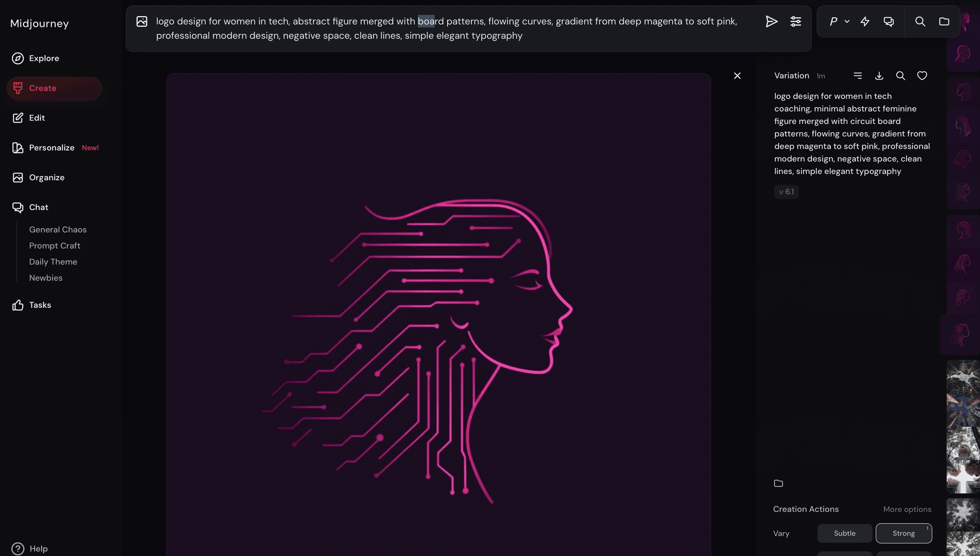Open the chat bubbles icon in top toolbar

tap(889, 21)
